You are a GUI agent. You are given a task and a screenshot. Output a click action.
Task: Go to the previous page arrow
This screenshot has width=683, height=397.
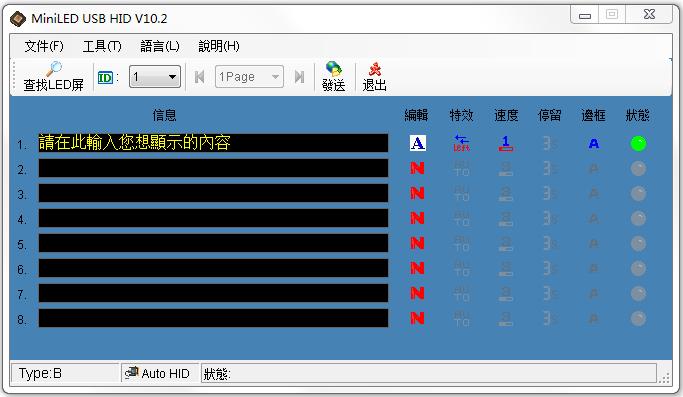click(x=199, y=77)
